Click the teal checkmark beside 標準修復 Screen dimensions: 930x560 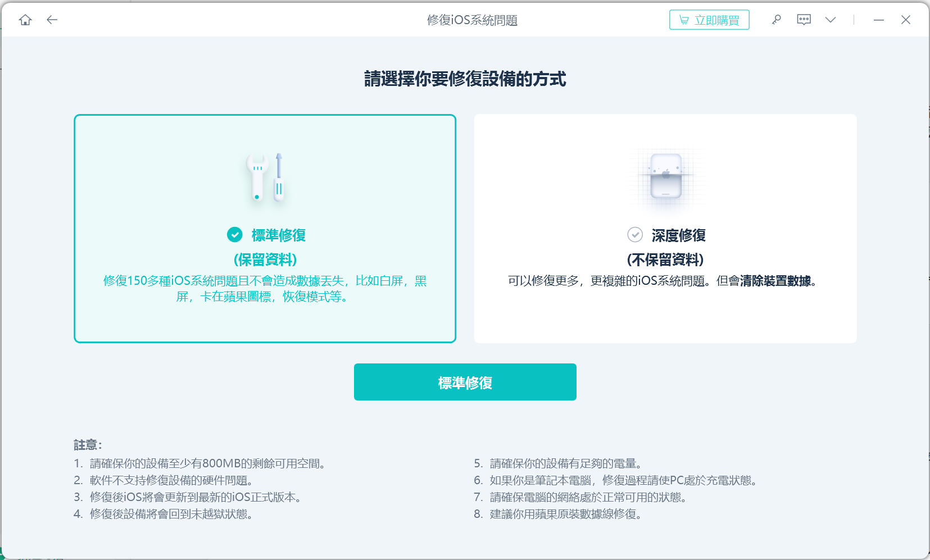234,235
